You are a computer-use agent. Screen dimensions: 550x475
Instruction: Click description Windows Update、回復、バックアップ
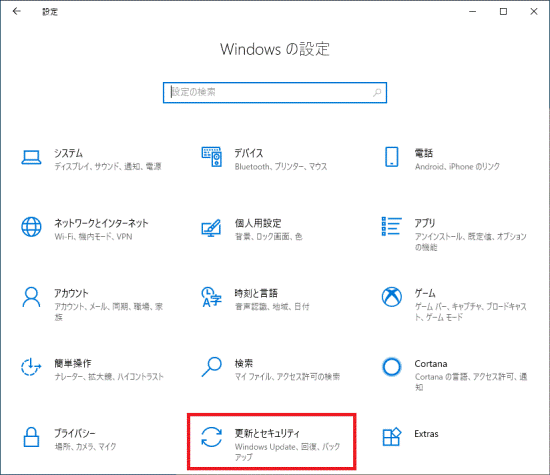(287, 452)
